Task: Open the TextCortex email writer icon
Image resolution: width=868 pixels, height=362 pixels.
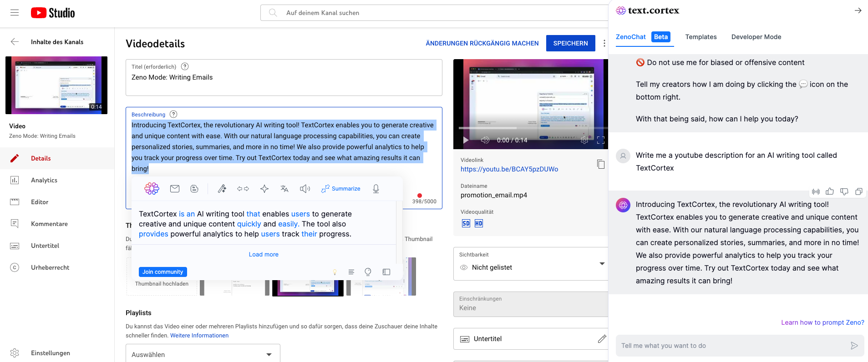Action: [175, 189]
